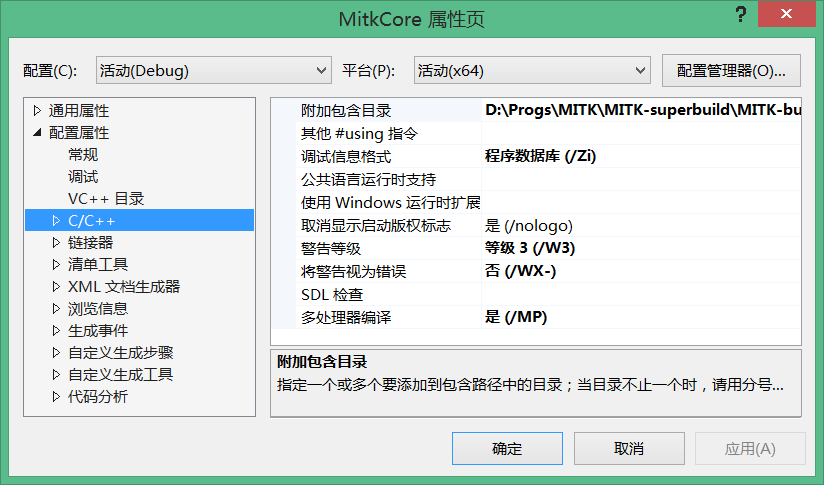Select the 代码分析 tree item label
Image resolution: width=824 pixels, height=485 pixels.
98,397
